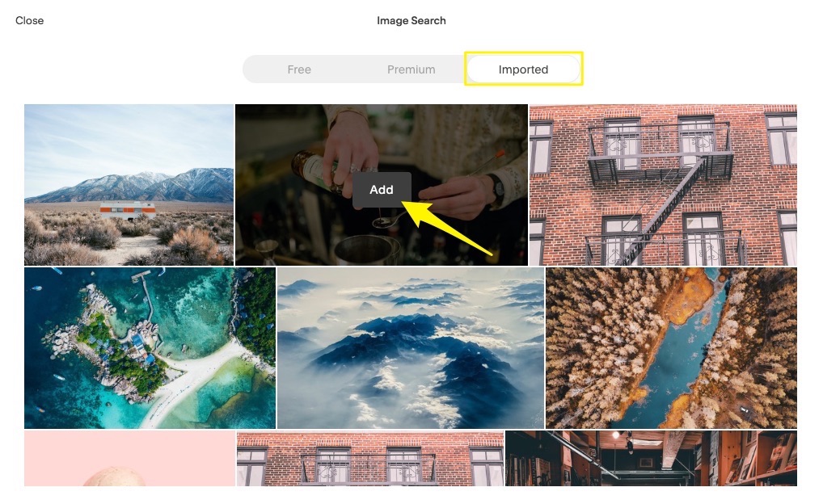Click the Image Search title text
Screen dimensions: 823x504
point(411,20)
